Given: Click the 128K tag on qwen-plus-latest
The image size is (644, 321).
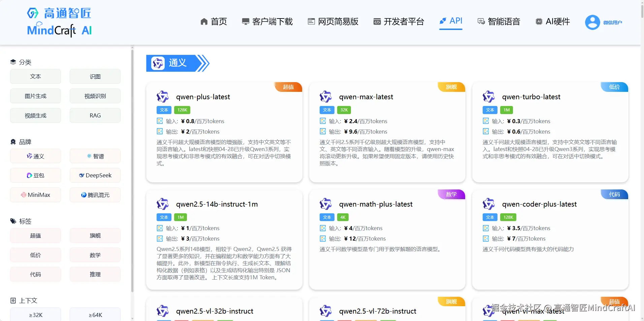Looking at the screenshot, I should click(182, 110).
